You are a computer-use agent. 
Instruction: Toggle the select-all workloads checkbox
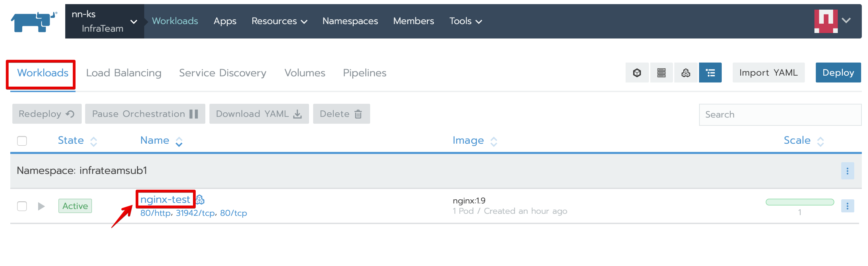coord(22,141)
